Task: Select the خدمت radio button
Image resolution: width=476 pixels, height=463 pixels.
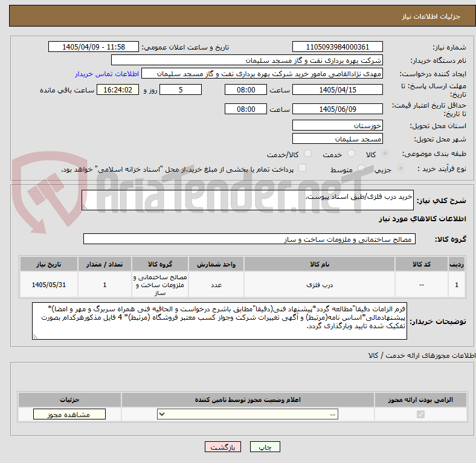Action: click(x=351, y=154)
